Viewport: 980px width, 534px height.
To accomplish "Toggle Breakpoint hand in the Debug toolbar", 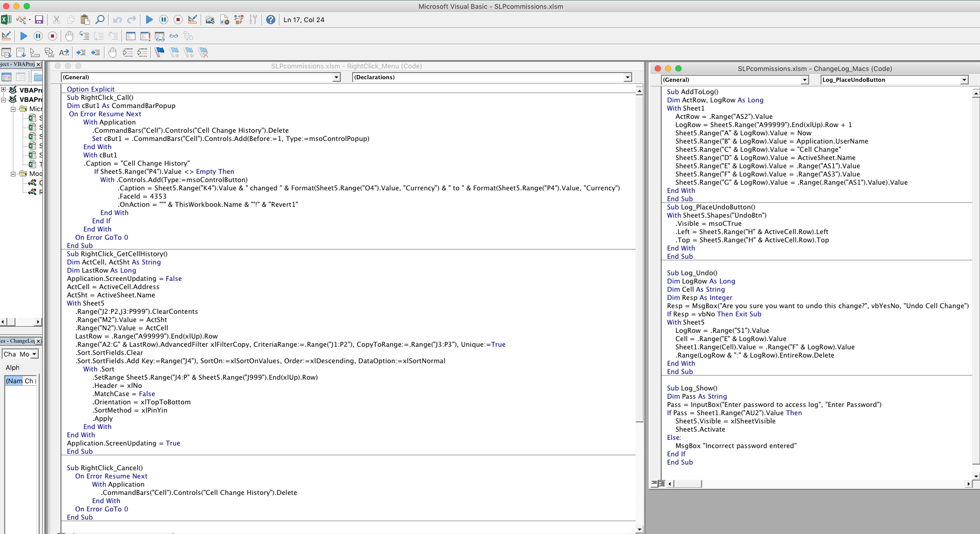I will pos(69,36).
